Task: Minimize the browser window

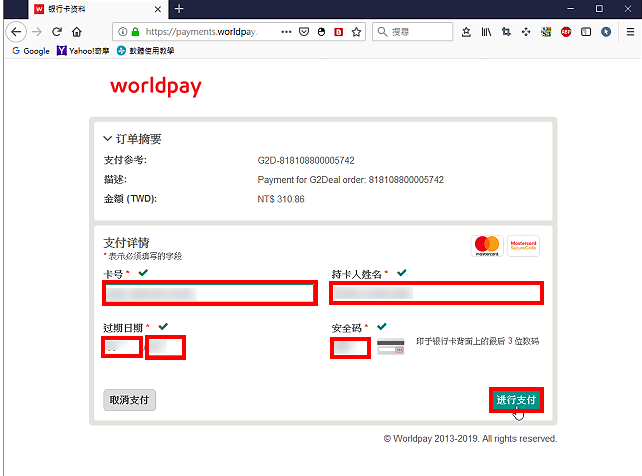Action: pos(570,9)
